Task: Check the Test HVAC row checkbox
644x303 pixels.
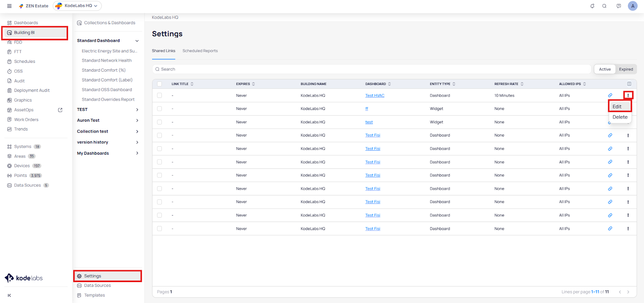Action: [x=159, y=95]
